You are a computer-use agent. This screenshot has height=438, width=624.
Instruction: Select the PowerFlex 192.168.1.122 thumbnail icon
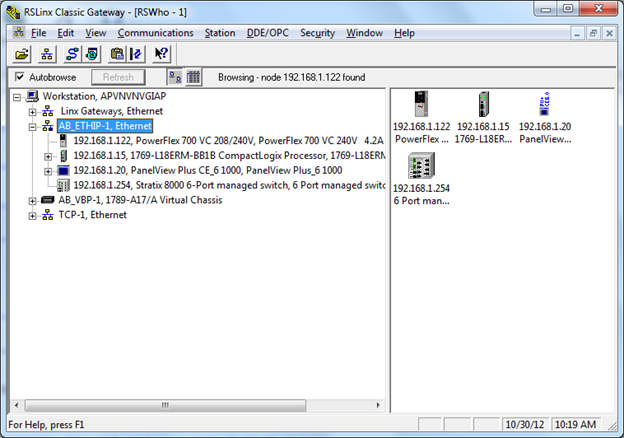[421, 104]
